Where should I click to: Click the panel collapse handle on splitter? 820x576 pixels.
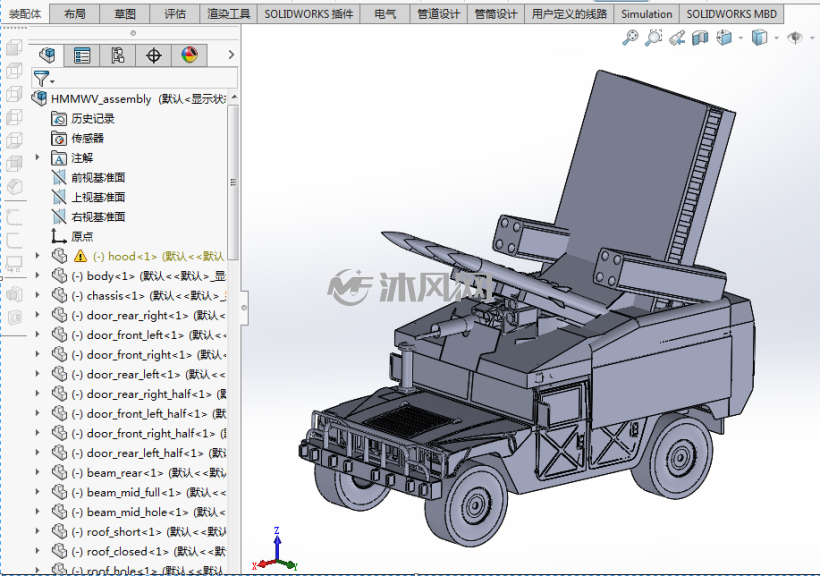pos(244,307)
